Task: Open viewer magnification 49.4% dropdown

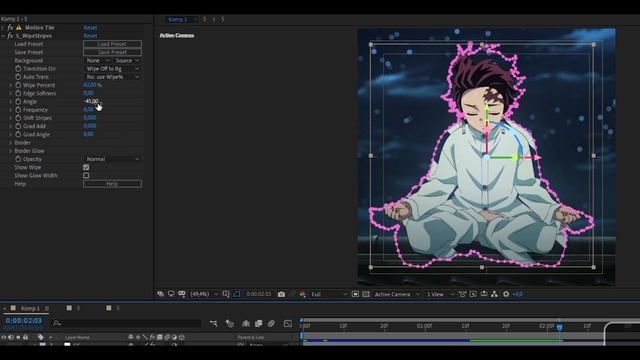Action: pos(203,294)
